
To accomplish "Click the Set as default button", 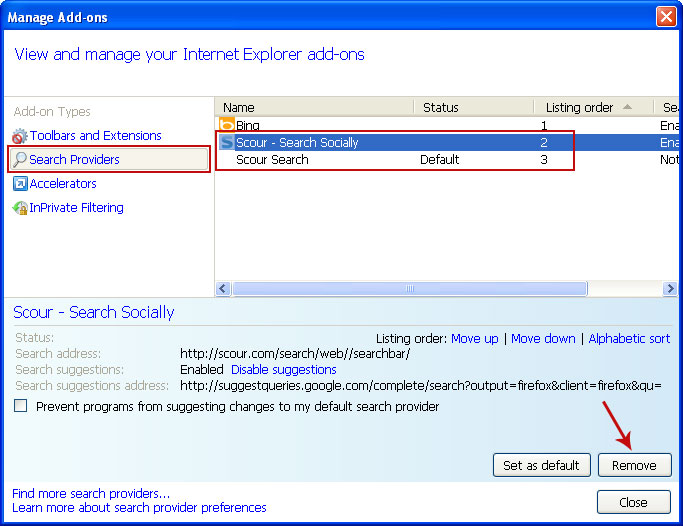I will point(541,465).
